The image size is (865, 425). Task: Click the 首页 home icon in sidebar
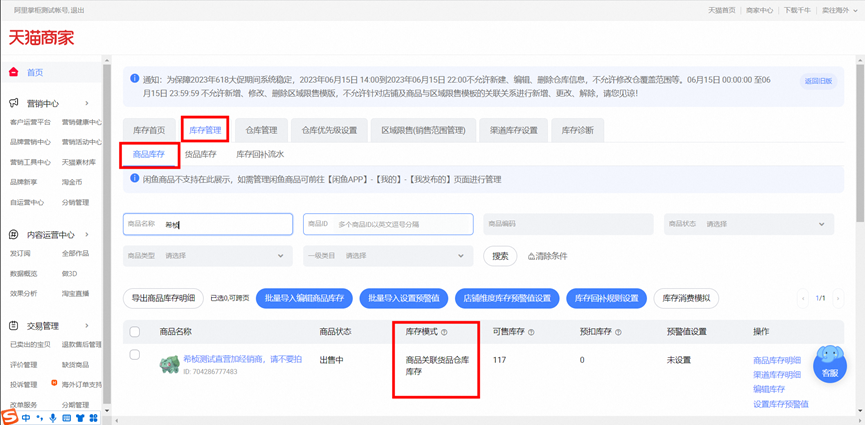(x=14, y=73)
